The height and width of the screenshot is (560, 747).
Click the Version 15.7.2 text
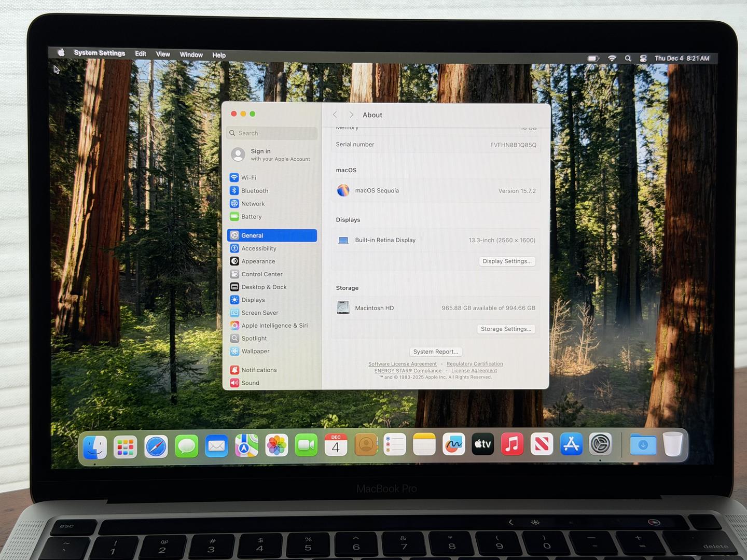click(x=517, y=191)
